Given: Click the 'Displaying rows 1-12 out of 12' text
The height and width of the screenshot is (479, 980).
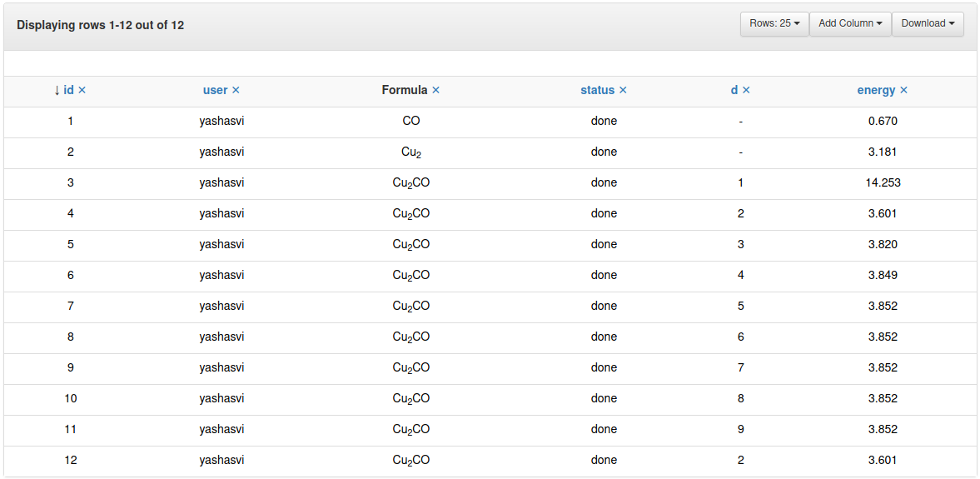Looking at the screenshot, I should (100, 26).
